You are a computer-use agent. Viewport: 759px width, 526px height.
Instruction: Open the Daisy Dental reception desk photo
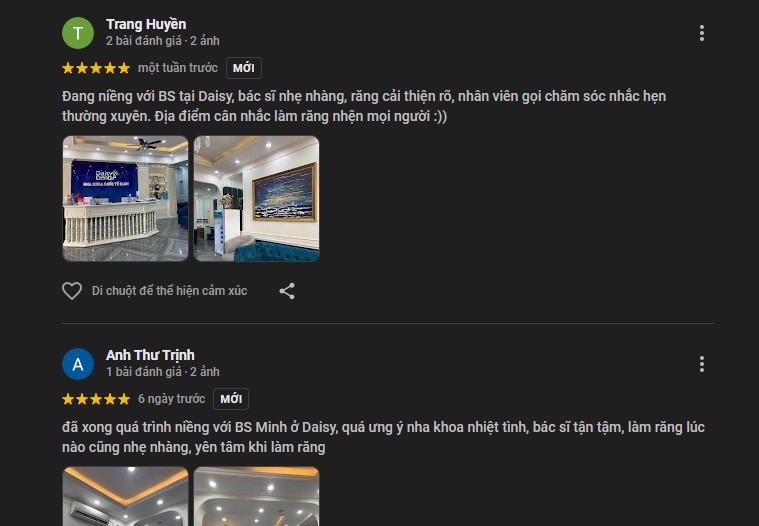[125, 198]
